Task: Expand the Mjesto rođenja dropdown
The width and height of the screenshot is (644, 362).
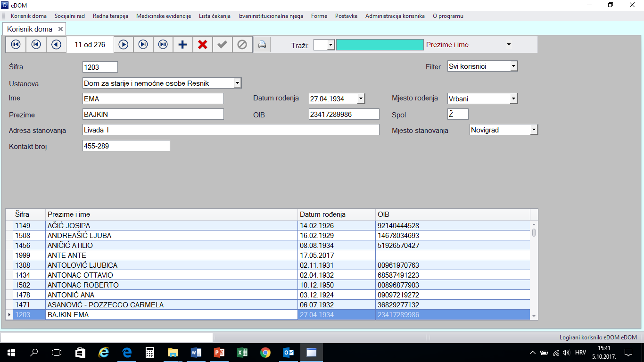Action: tap(513, 99)
